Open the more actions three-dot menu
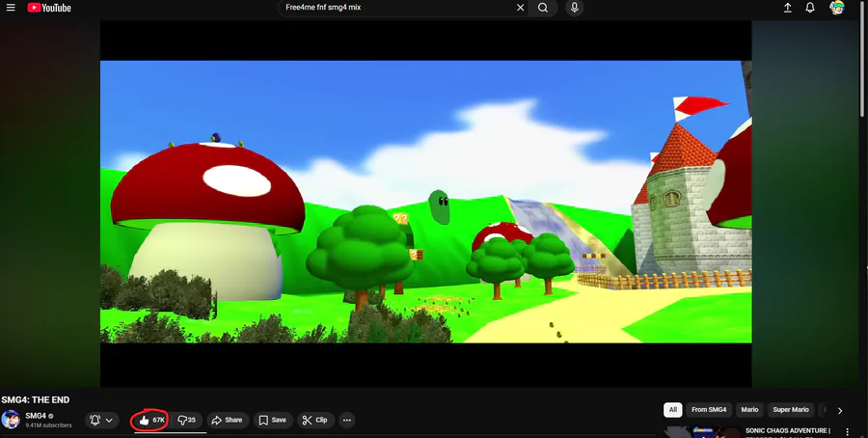This screenshot has height=438, width=868. point(347,421)
